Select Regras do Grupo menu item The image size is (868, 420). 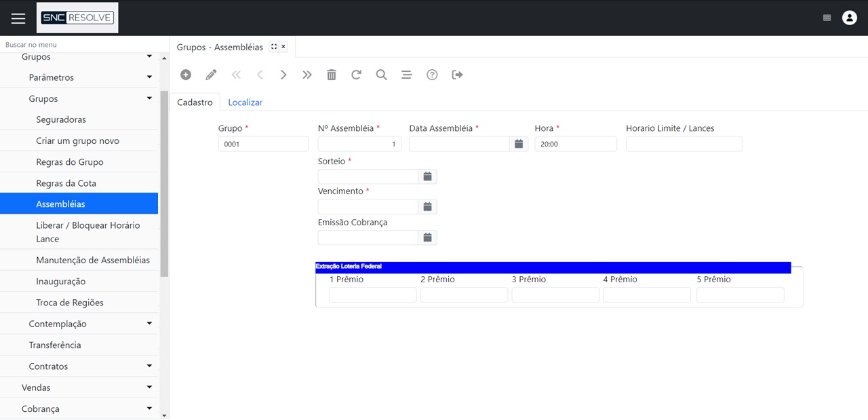[x=69, y=162]
